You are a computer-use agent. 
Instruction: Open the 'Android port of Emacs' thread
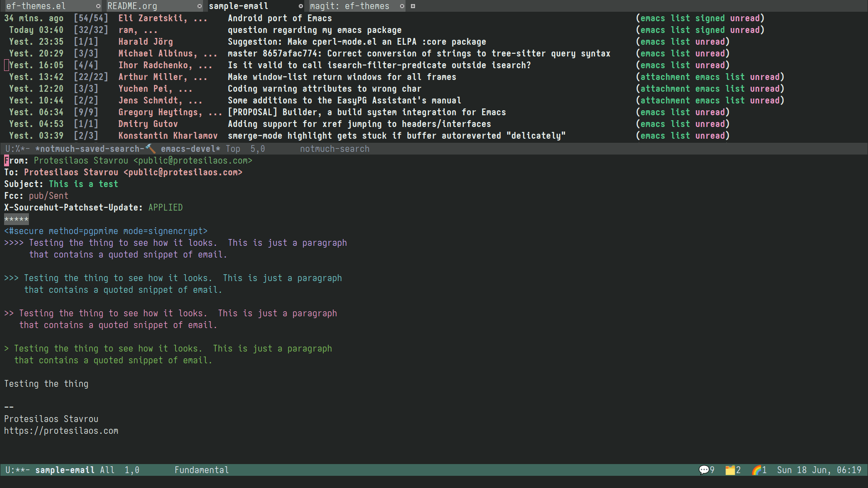click(x=280, y=18)
